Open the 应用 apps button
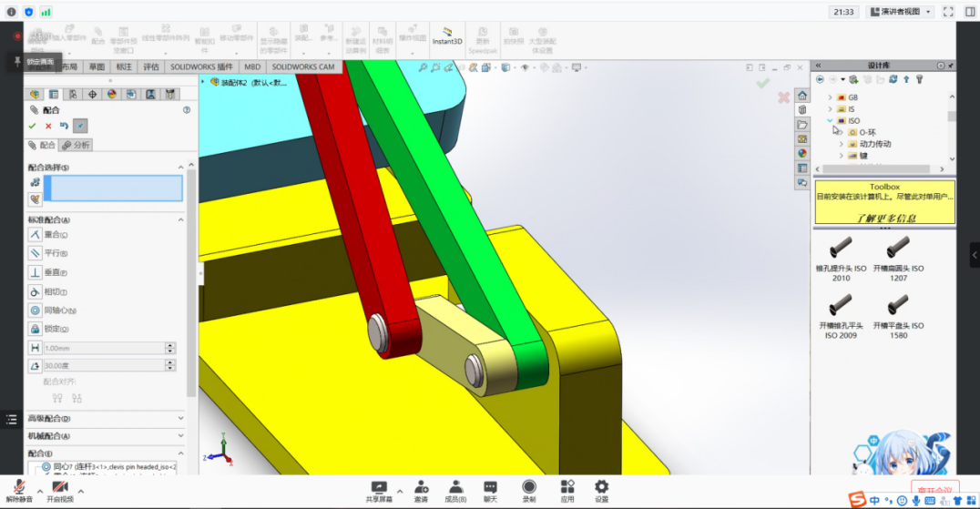 [567, 492]
